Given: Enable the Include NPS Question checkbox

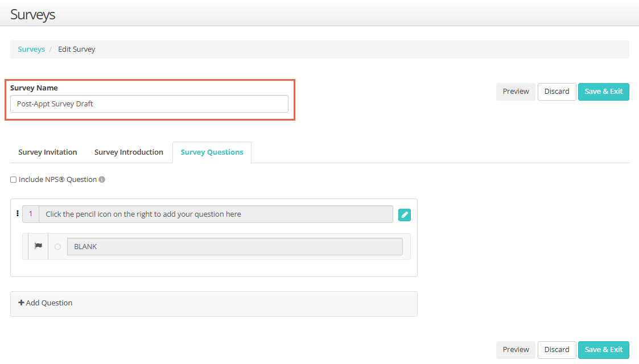Looking at the screenshot, I should point(14,180).
